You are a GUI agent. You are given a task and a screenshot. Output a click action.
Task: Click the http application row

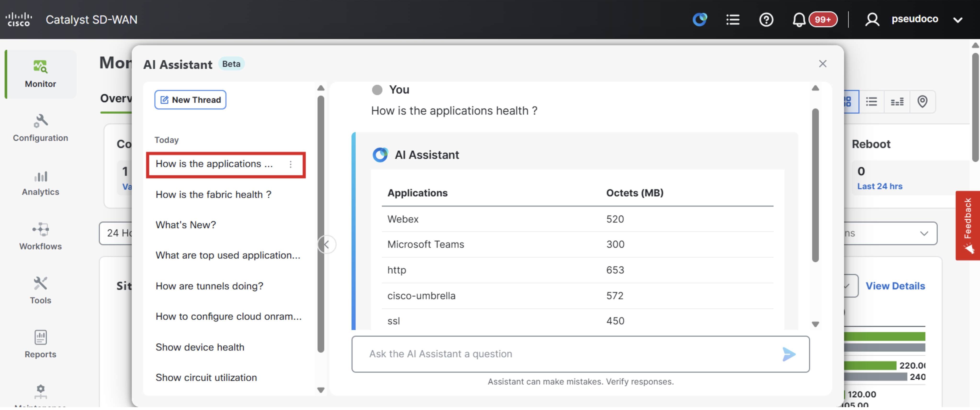pos(578,270)
